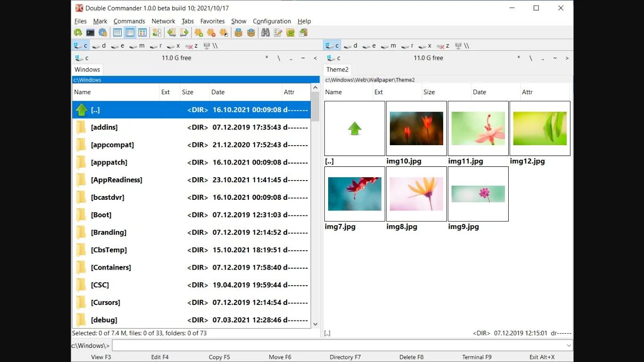Image resolution: width=644 pixels, height=362 pixels.
Task: Open Network \\ in left drive bar
Action: point(210,46)
